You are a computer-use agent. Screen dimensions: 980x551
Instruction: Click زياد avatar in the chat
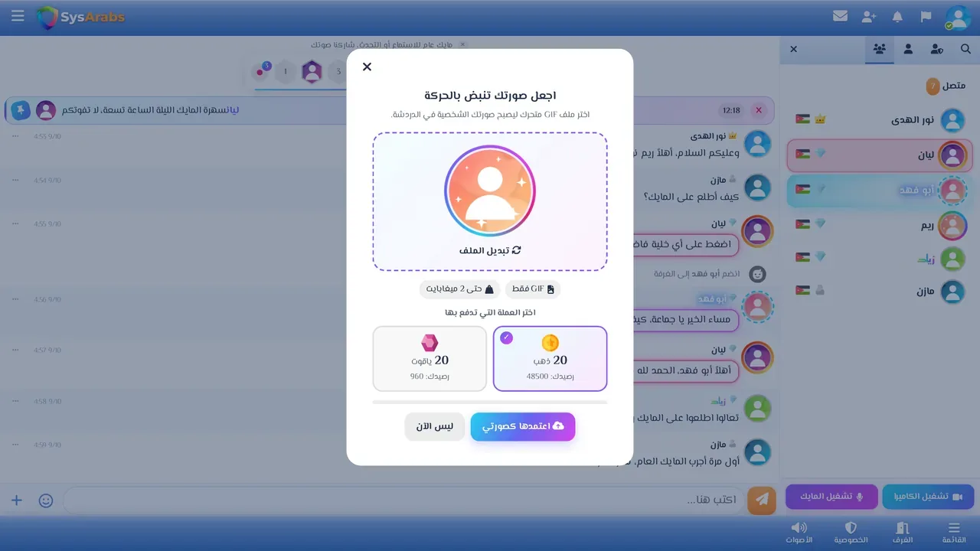(758, 408)
